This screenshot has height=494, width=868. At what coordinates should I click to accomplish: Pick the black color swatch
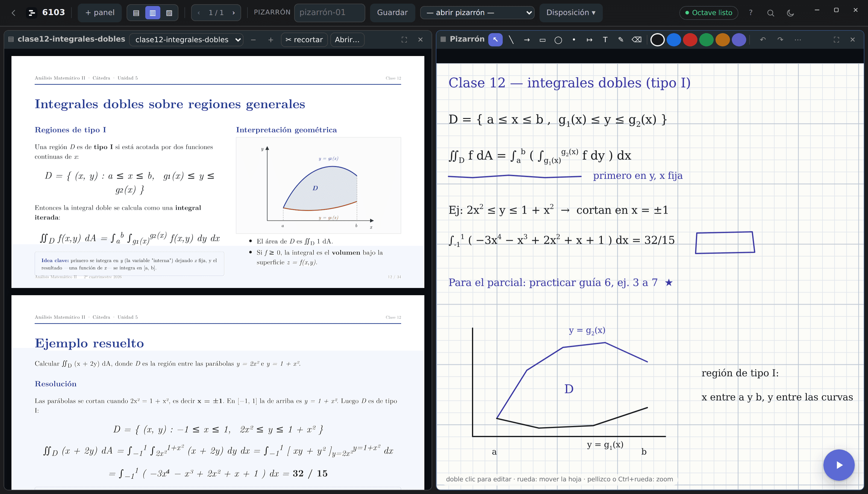tap(658, 40)
